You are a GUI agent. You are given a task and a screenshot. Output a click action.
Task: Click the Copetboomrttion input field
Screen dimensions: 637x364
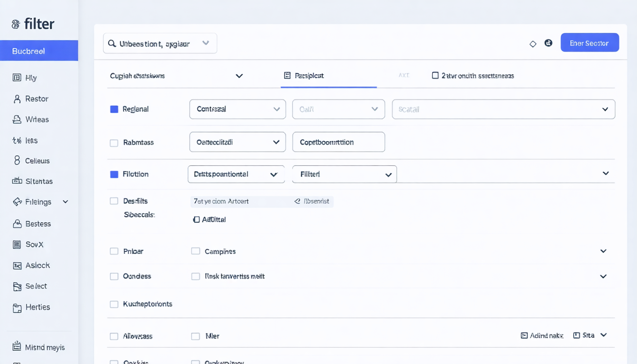click(338, 142)
